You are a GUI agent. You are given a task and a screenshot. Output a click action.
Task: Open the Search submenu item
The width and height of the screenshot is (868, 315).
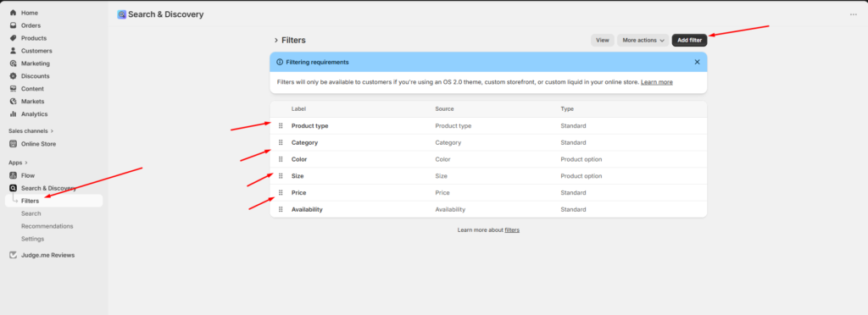31,213
